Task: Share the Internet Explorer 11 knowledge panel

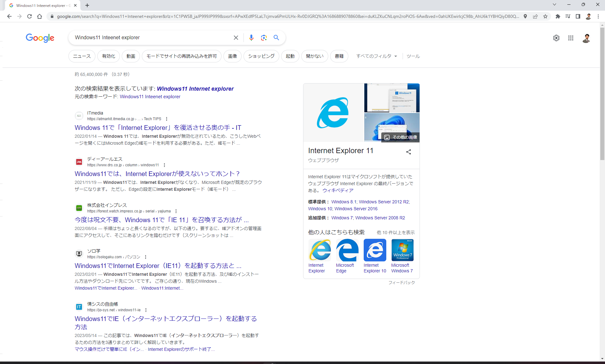Action: click(408, 152)
